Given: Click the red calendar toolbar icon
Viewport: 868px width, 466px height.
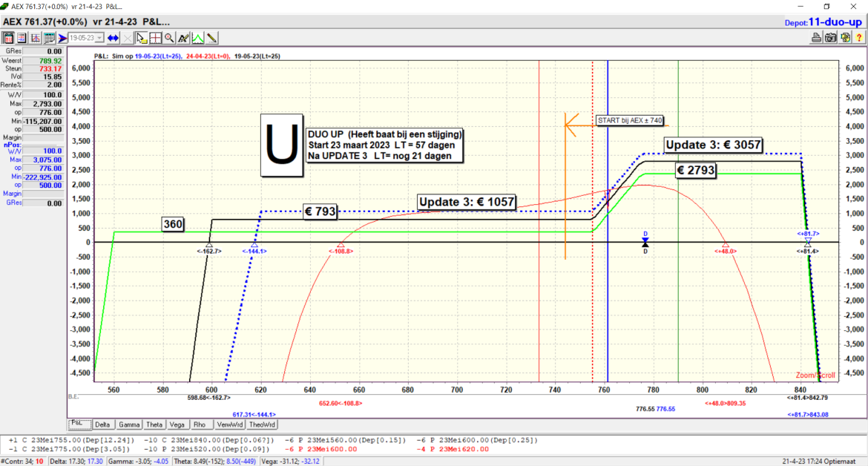Looking at the screenshot, I should (x=7, y=38).
